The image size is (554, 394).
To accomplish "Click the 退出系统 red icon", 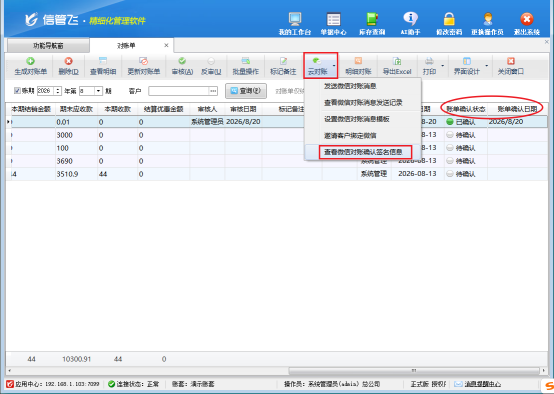I will [526, 19].
